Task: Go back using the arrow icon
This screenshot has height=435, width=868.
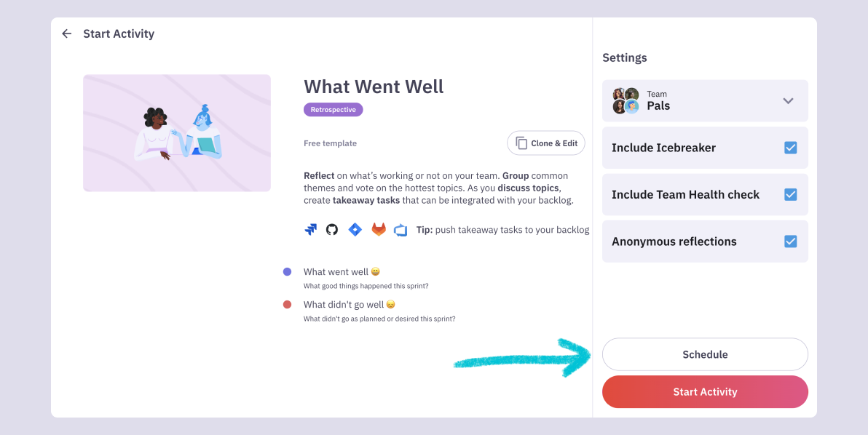Action: click(x=67, y=33)
